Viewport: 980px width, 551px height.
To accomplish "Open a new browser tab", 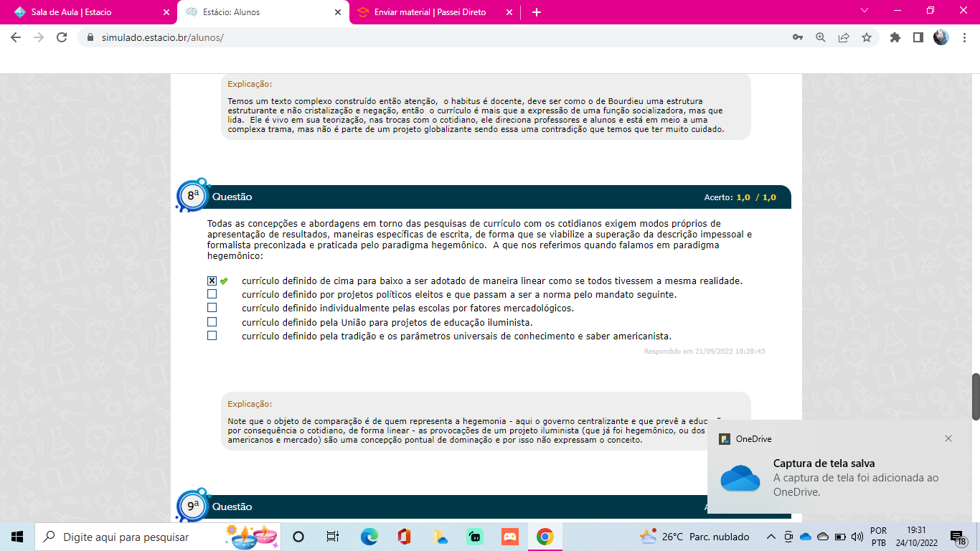I will [x=537, y=12].
